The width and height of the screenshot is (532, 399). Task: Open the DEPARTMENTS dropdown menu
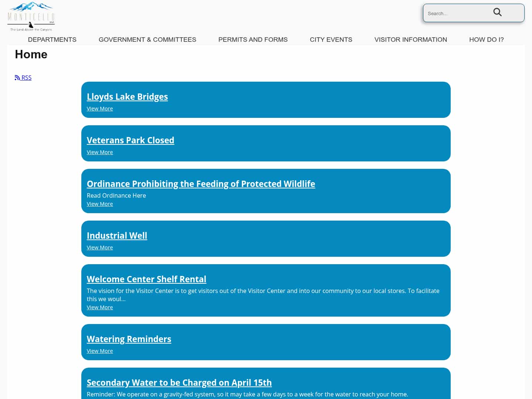point(52,40)
